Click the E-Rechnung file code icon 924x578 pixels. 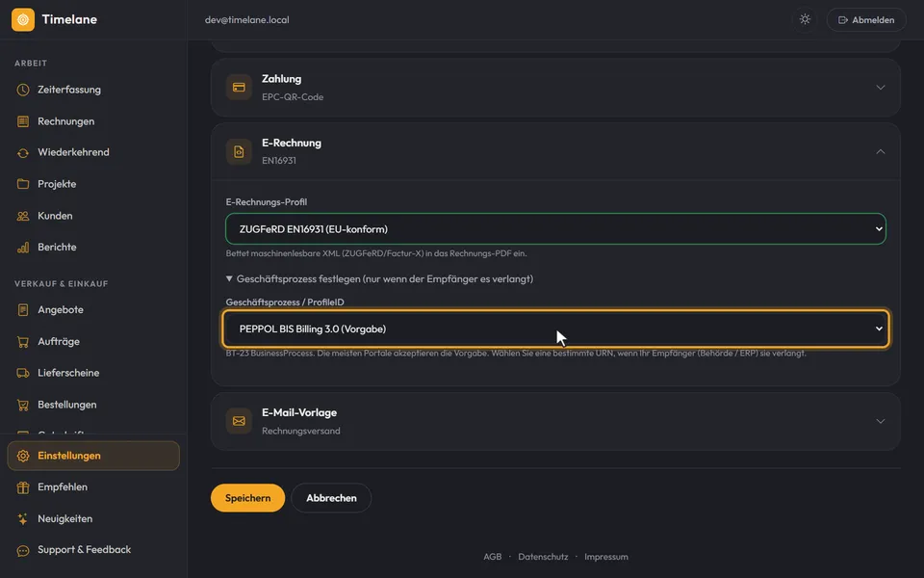pyautogui.click(x=239, y=151)
